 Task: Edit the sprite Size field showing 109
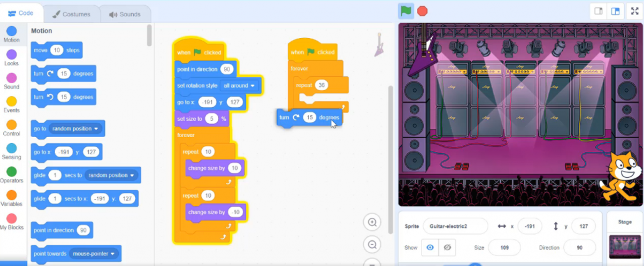505,247
